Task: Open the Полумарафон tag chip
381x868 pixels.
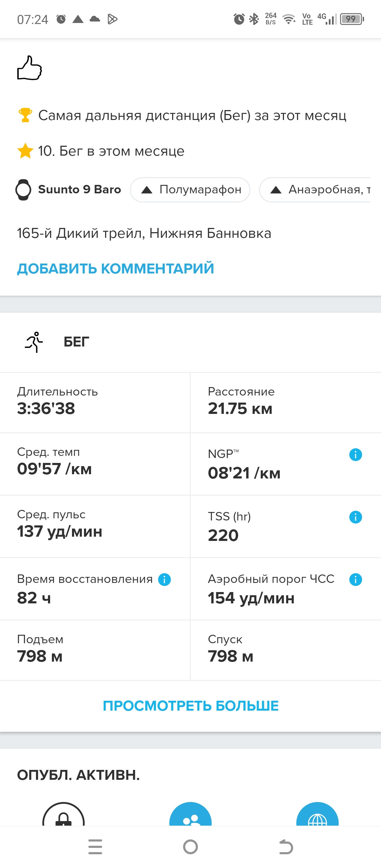Action: [x=190, y=190]
